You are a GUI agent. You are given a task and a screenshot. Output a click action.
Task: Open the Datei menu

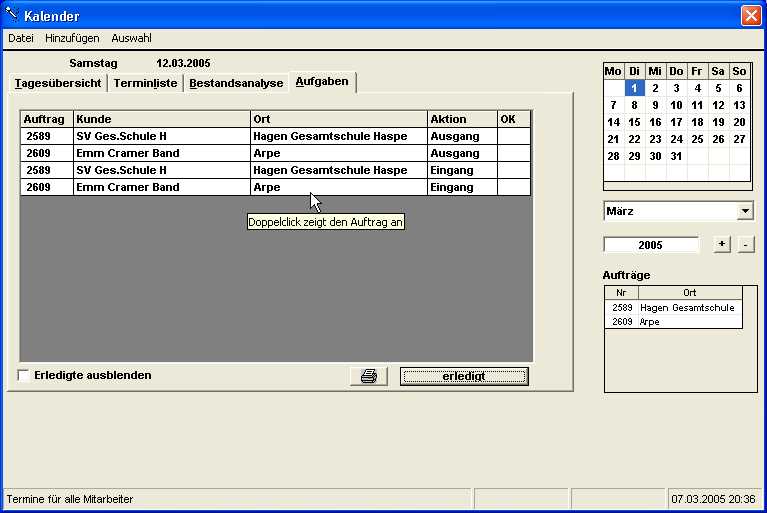pyautogui.click(x=21, y=38)
